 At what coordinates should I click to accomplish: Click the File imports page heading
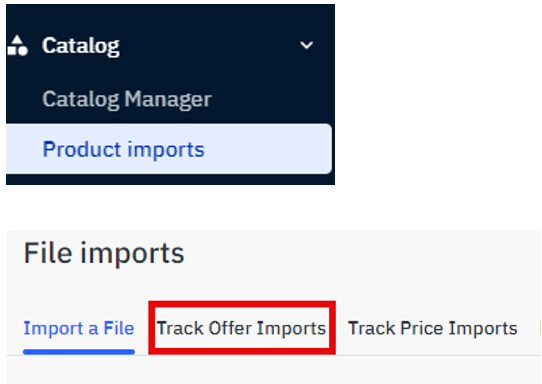click(104, 253)
